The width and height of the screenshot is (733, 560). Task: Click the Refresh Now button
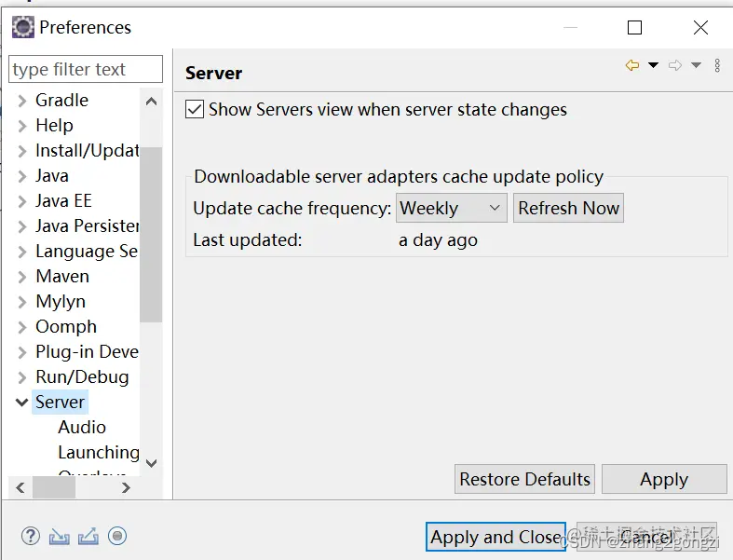coord(568,208)
